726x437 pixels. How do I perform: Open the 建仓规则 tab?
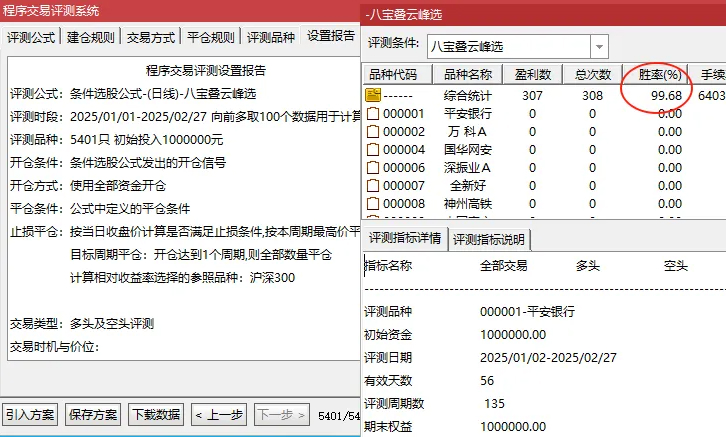[90, 37]
